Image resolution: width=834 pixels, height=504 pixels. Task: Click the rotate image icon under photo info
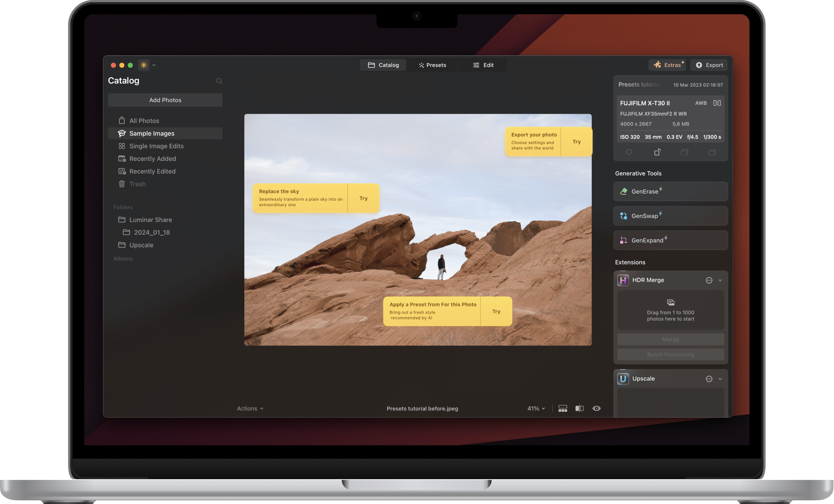pos(657,152)
